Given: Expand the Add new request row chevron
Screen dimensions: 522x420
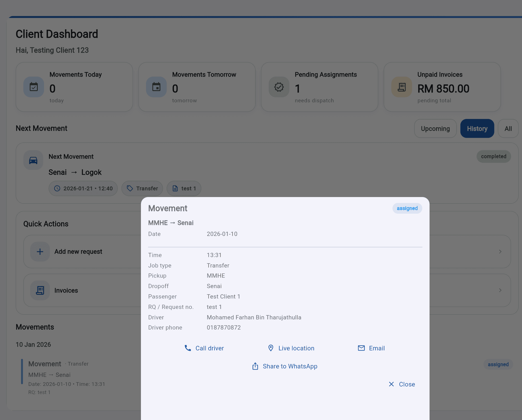Looking at the screenshot, I should click(x=500, y=251).
